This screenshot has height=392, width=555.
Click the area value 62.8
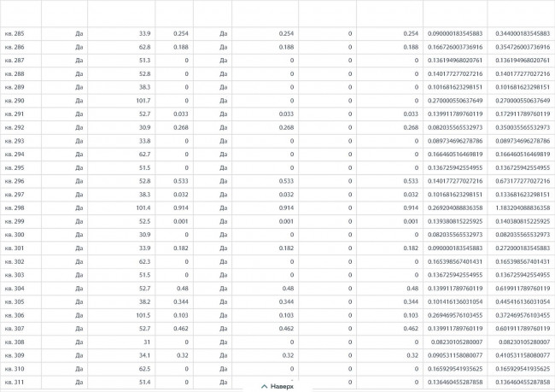point(144,47)
